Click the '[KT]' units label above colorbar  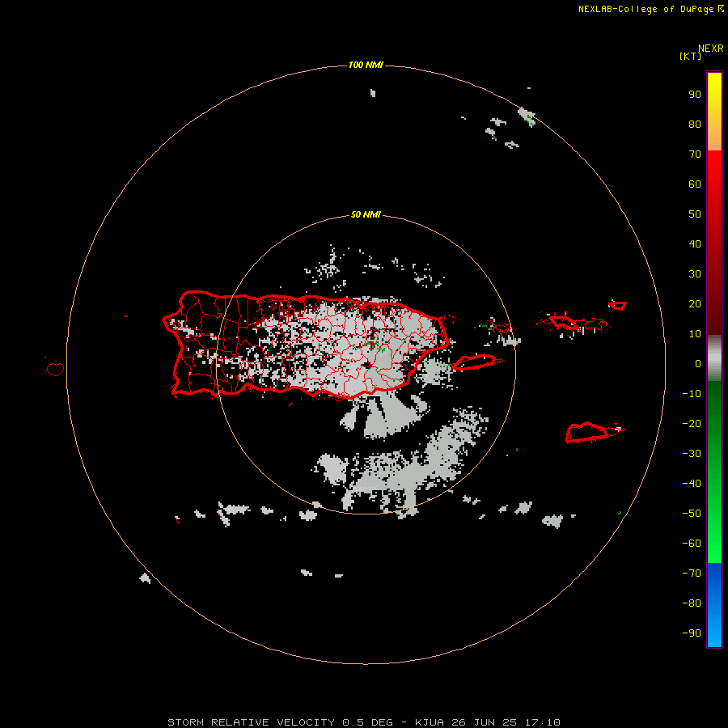[x=690, y=56]
